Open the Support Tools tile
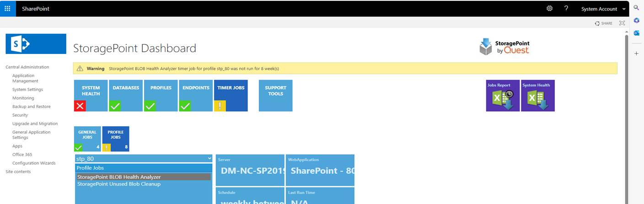 click(x=275, y=96)
